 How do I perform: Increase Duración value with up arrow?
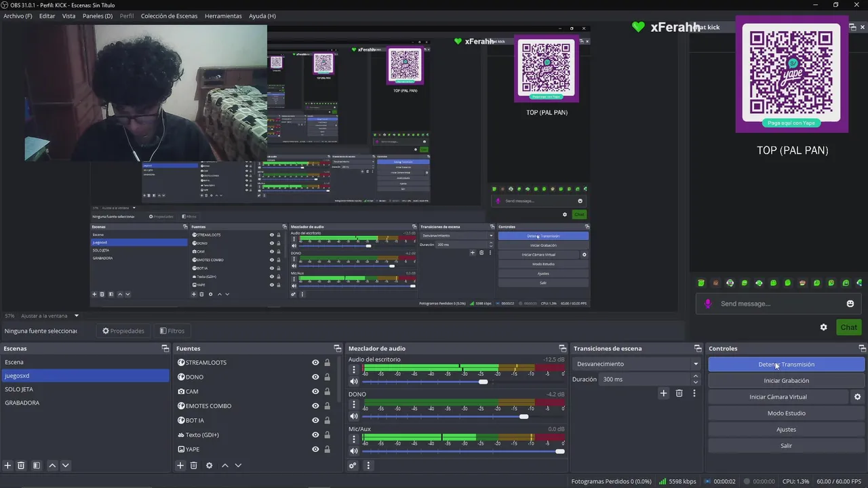[696, 376]
